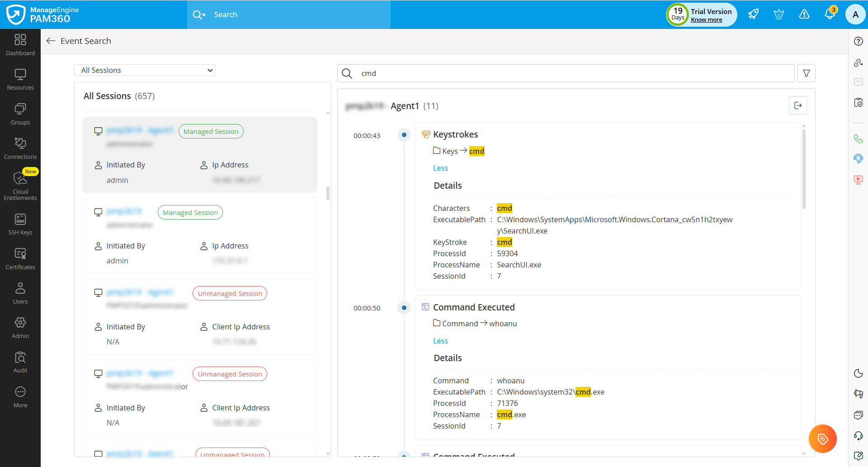The width and height of the screenshot is (868, 467).
Task: Click the filter funnel icon
Action: click(806, 73)
